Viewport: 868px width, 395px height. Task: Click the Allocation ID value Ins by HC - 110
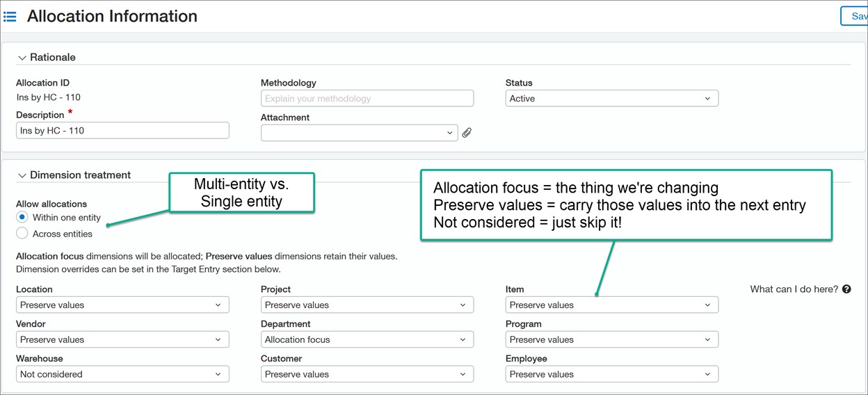[49, 97]
